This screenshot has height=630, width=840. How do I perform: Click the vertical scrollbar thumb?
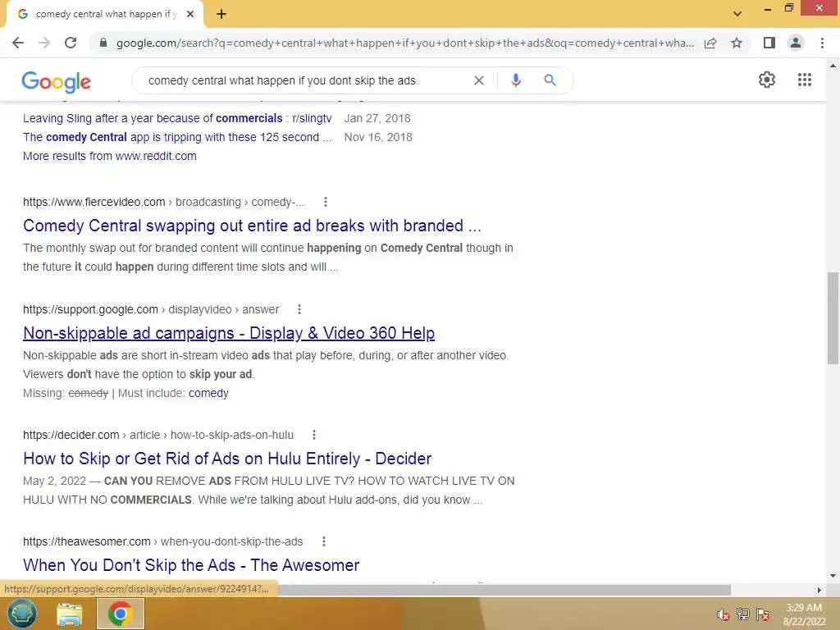(x=833, y=318)
